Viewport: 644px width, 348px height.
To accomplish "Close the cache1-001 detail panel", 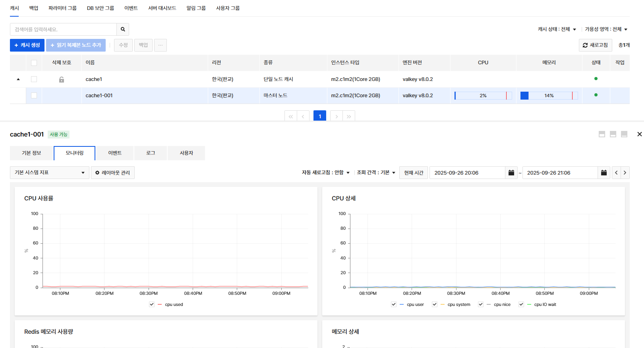I will [639, 134].
